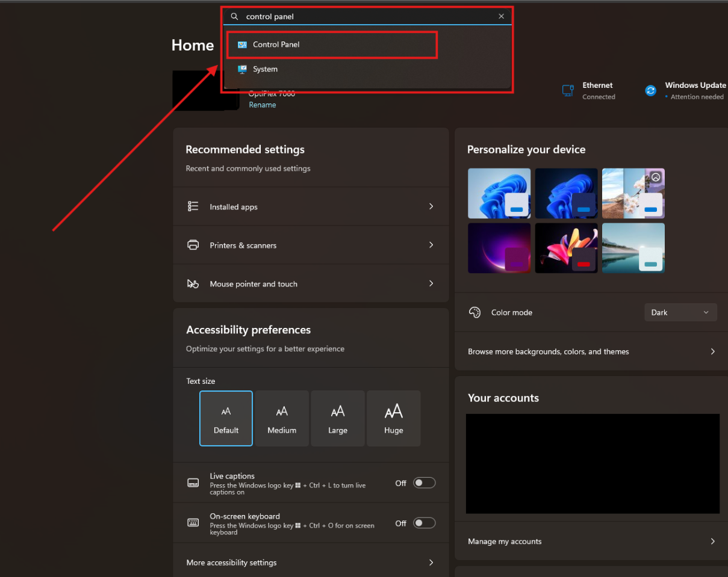
Task: Open Windows Update via its icon
Action: pos(650,90)
